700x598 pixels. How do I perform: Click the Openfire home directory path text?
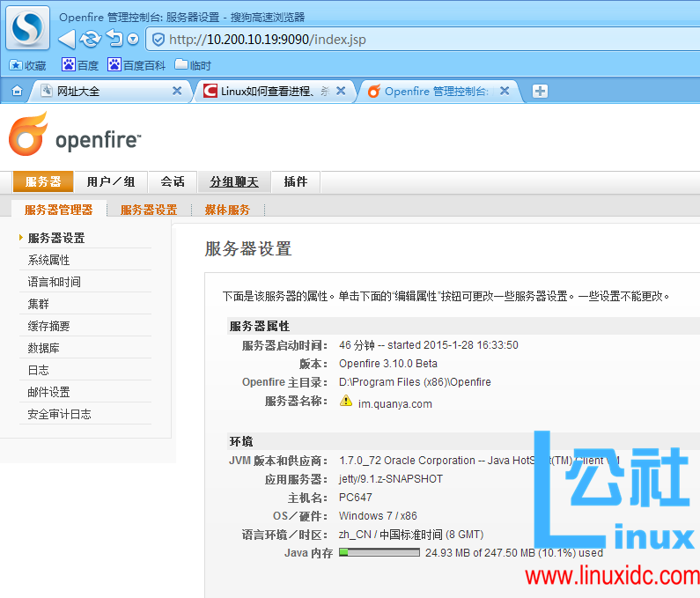pyautogui.click(x=415, y=382)
